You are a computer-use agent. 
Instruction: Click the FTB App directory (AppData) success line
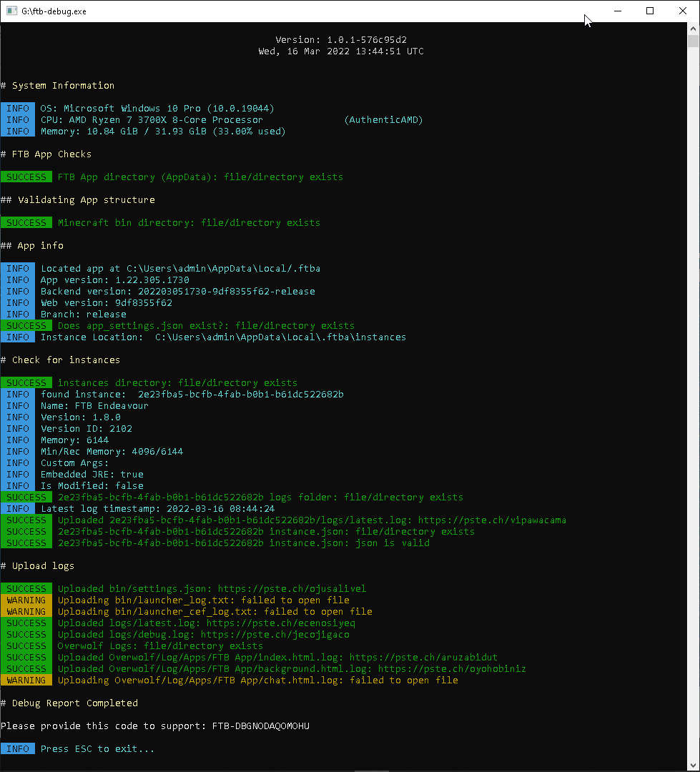pyautogui.click(x=172, y=177)
